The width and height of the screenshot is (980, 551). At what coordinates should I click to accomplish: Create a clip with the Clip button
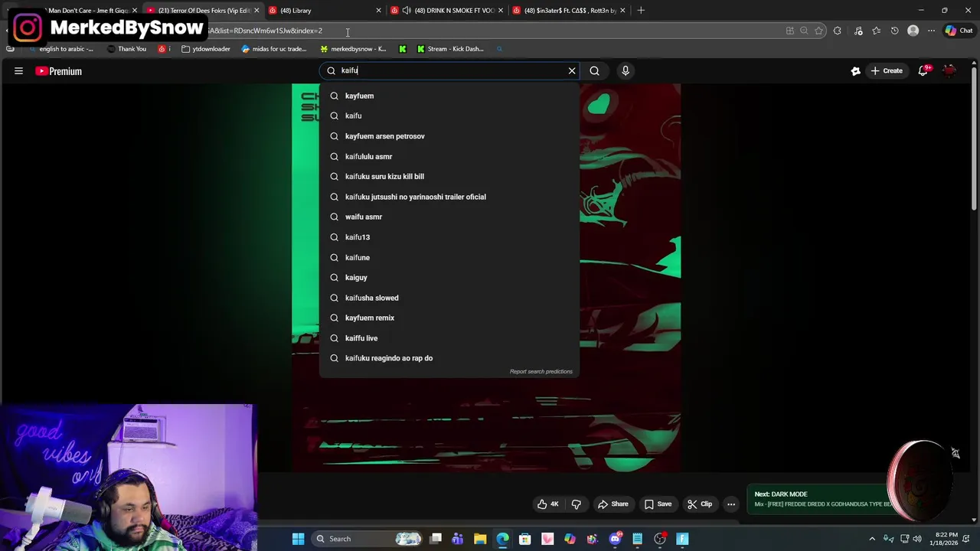tap(700, 504)
